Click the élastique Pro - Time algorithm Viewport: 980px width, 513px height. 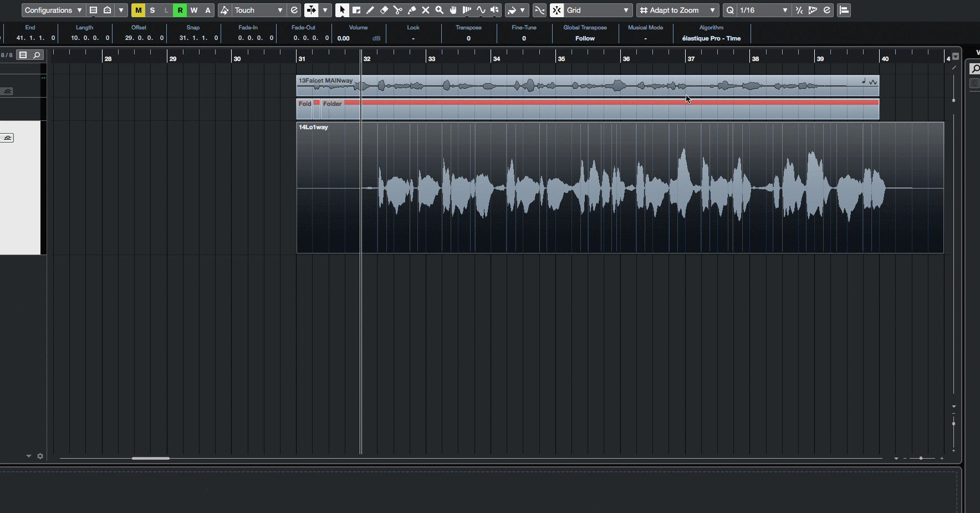[711, 38]
